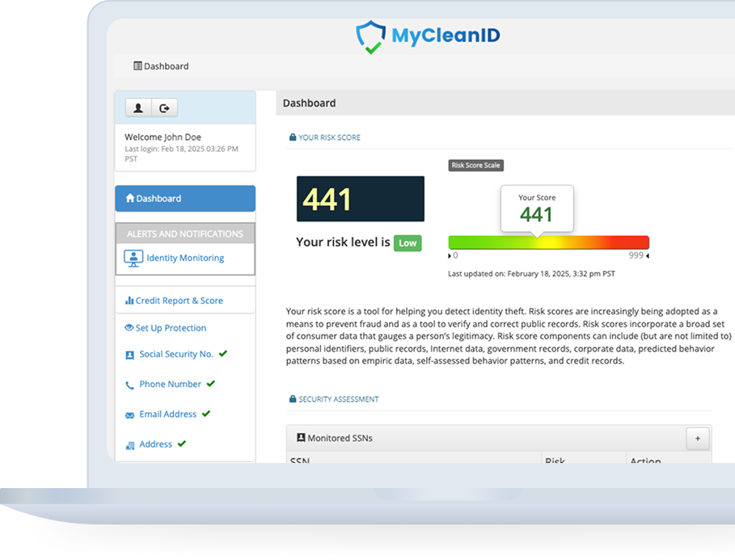The image size is (735, 560).
Task: Click the Identity Monitoring screen icon
Action: click(x=133, y=259)
